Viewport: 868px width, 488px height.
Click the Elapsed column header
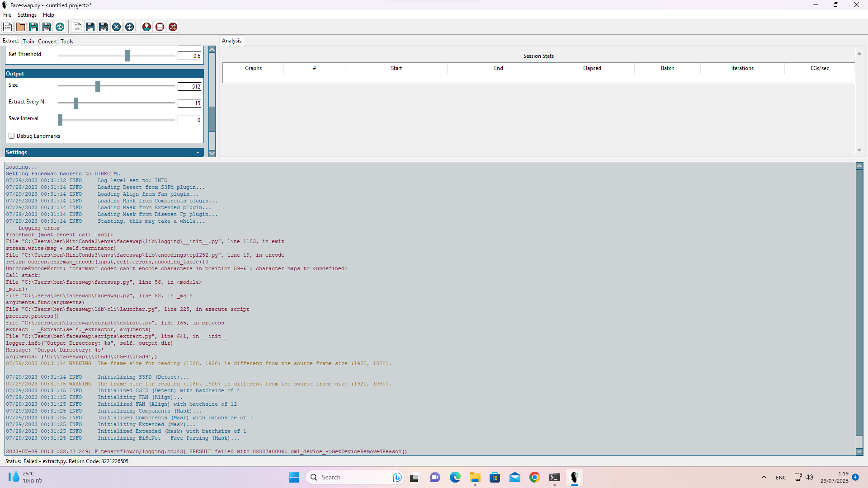pyautogui.click(x=592, y=68)
